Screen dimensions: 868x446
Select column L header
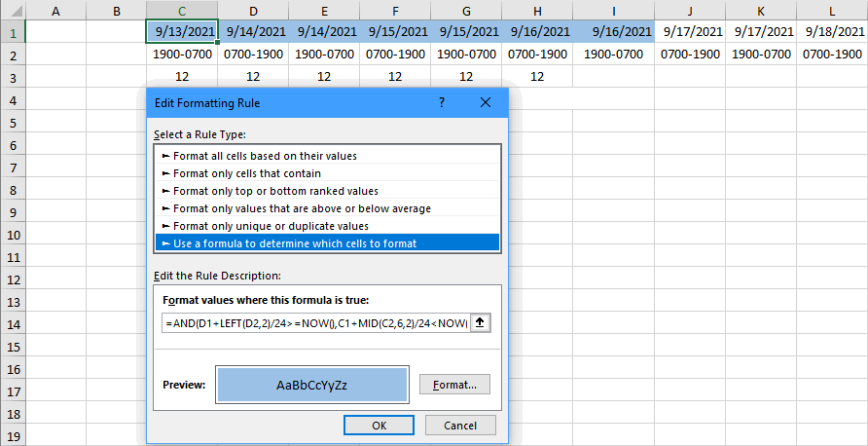(x=832, y=10)
